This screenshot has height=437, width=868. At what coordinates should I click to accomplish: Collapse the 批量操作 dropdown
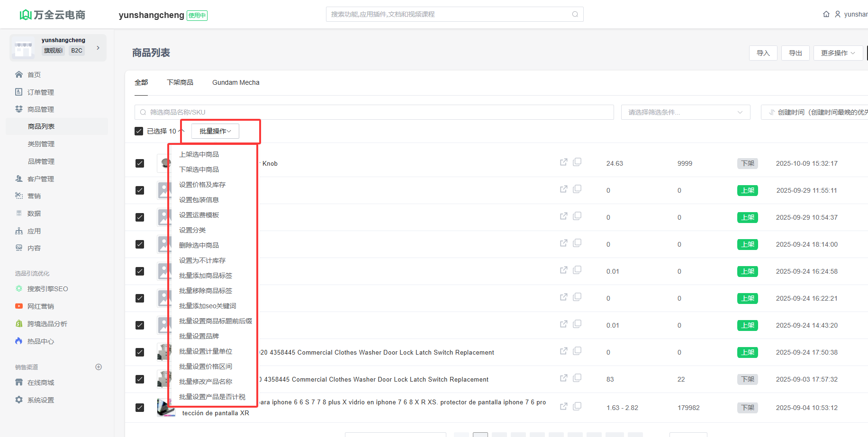click(x=215, y=131)
